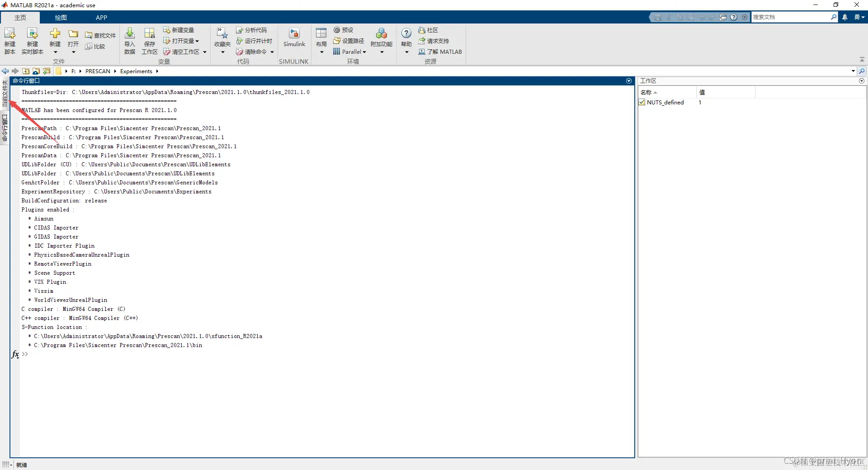Image resolution: width=868 pixels, height=470 pixels.
Task: Switch to the 主页 (Home) tab
Action: pyautogui.click(x=20, y=17)
